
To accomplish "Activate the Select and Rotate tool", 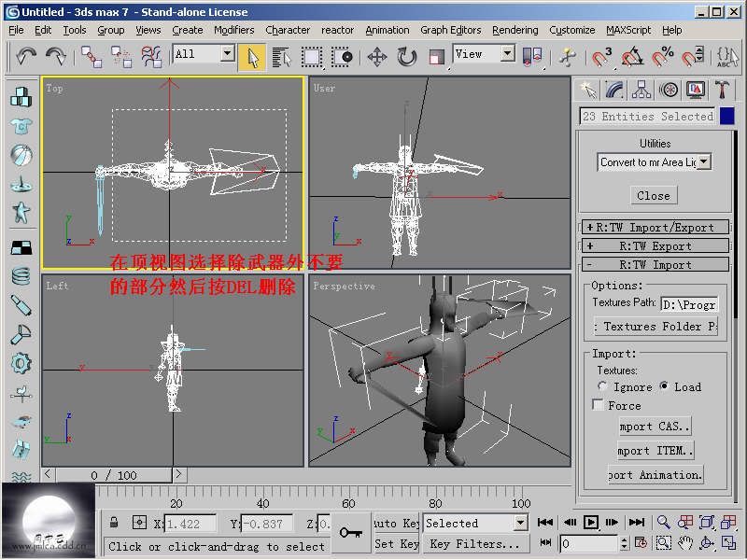I will (x=407, y=56).
